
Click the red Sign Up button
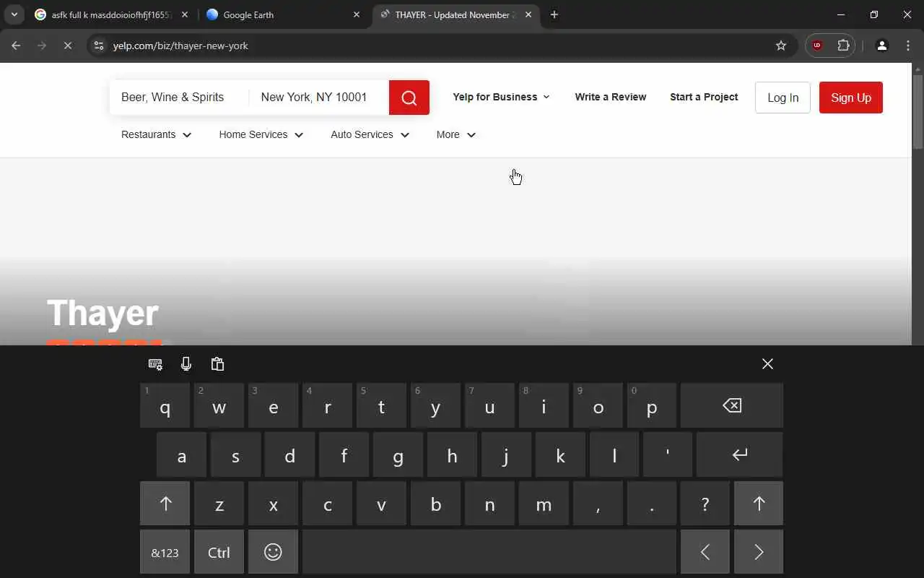point(851,98)
